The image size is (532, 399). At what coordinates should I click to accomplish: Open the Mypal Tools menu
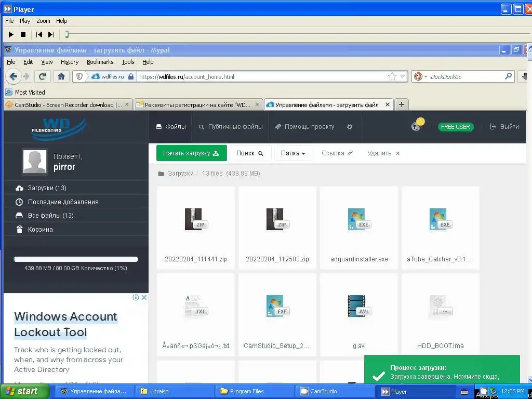128,62
